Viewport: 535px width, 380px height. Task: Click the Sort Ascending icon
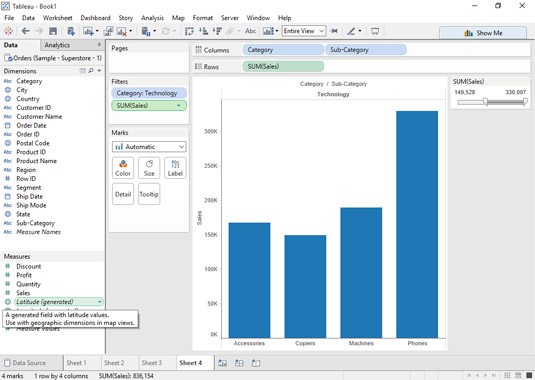203,31
